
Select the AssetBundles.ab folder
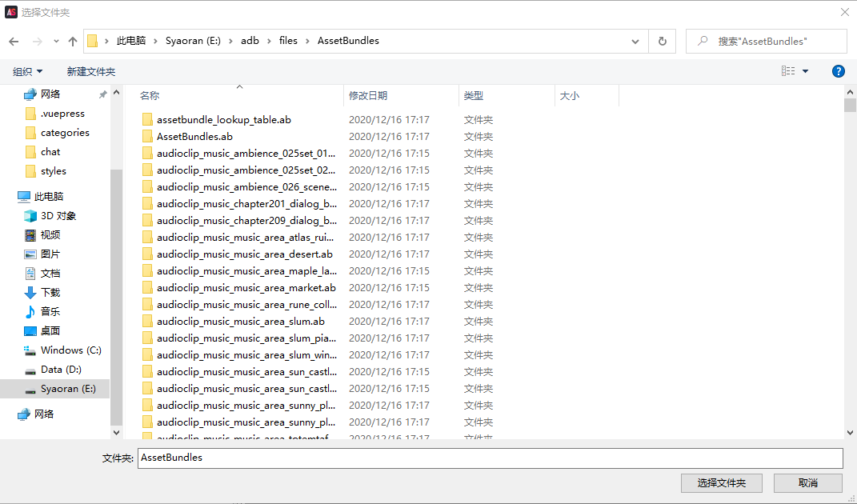[x=194, y=136]
